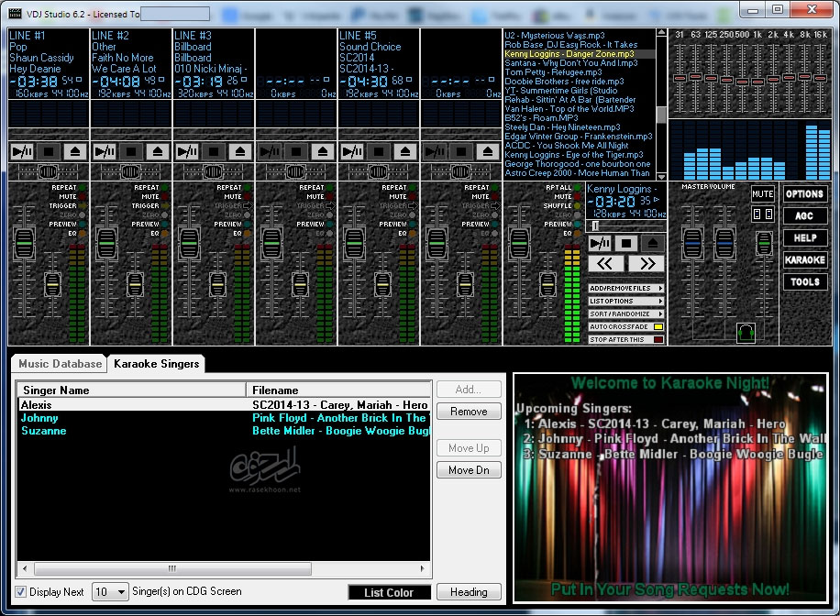The image size is (840, 616).
Task: Eject the playlist player track
Action: [652, 244]
